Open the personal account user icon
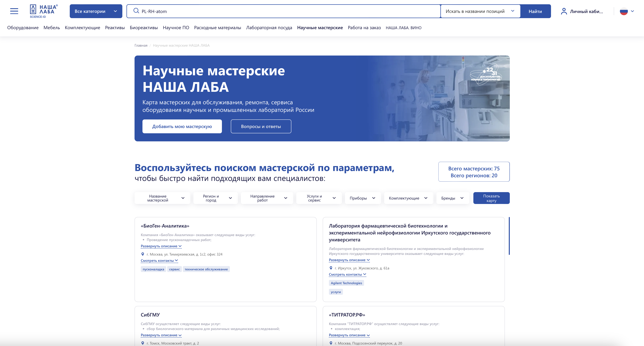Viewport: 644px width, 346px height. 564,11
